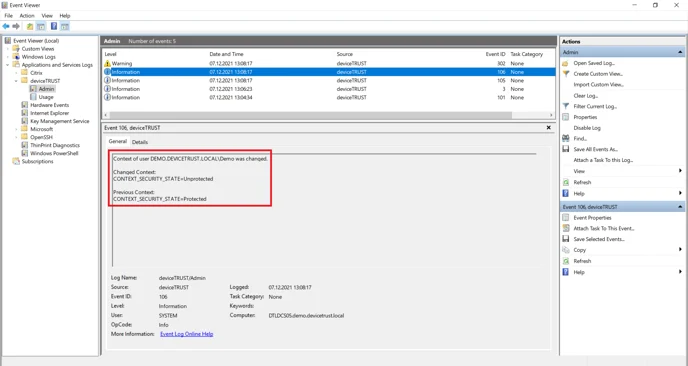Switch to the General tab
Screen dimensions: 688x366
click(x=118, y=141)
